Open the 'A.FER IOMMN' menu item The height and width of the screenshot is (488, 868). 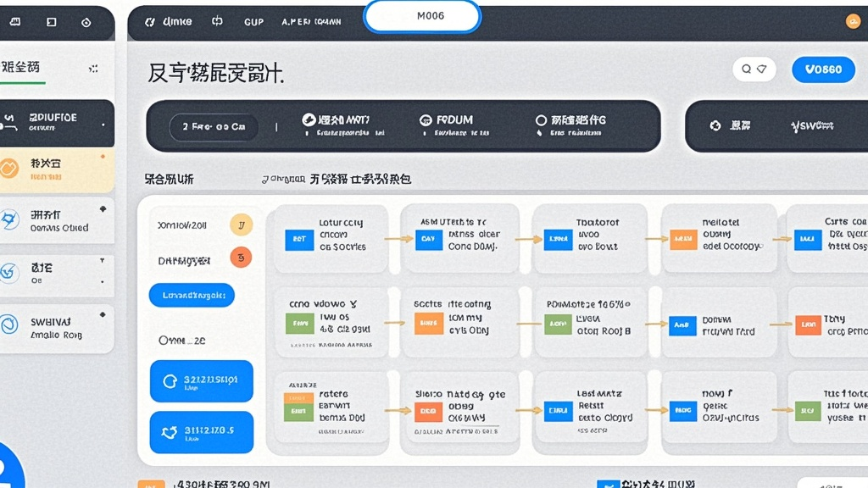click(311, 22)
